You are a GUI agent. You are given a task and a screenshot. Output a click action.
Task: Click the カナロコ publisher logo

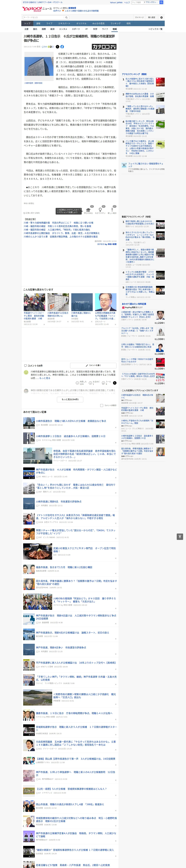pyautogui.click(x=104, y=47)
